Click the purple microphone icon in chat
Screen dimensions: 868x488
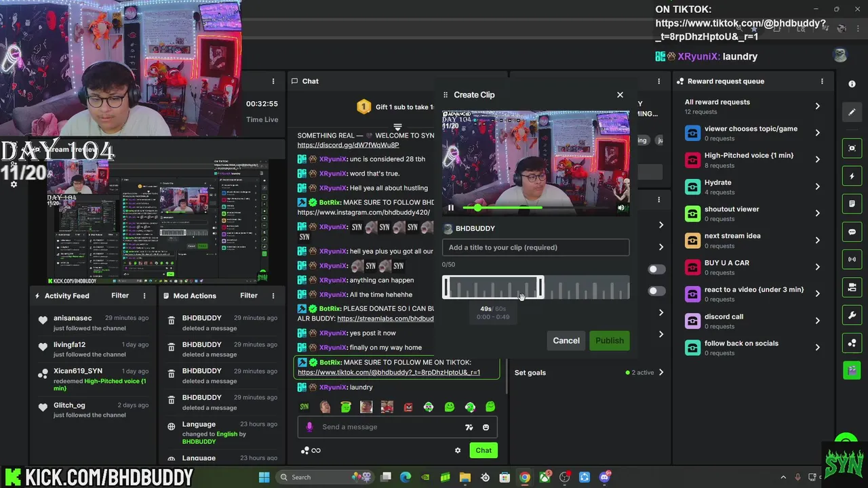click(309, 427)
